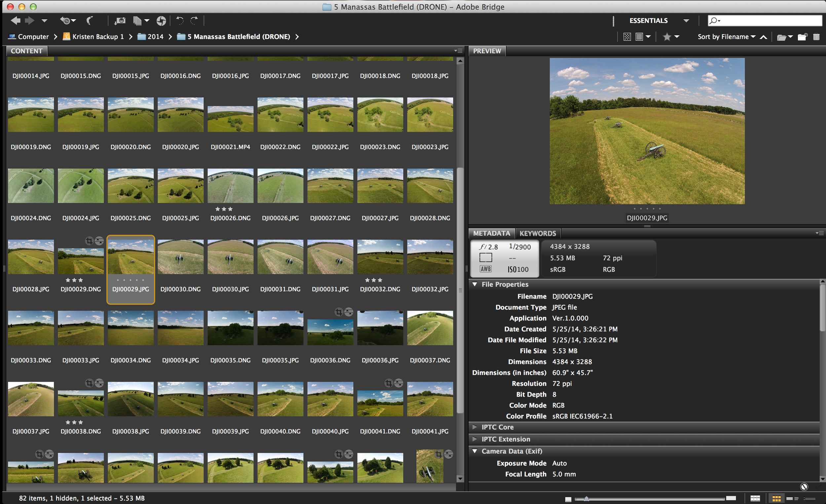Screen dimensions: 826x504
Task: Select thumbnail DJI00021.MP4
Action: (230, 119)
